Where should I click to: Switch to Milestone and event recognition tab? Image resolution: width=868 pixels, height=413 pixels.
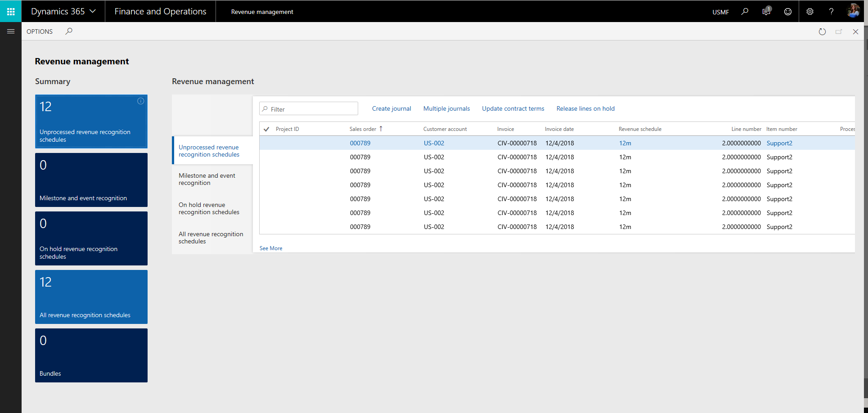(207, 179)
